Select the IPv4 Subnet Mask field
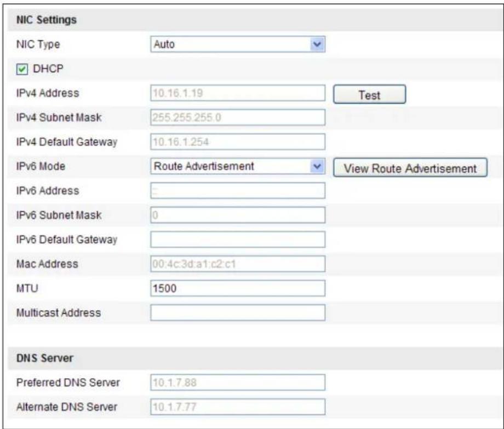This screenshot has height=429, width=504. 238,118
